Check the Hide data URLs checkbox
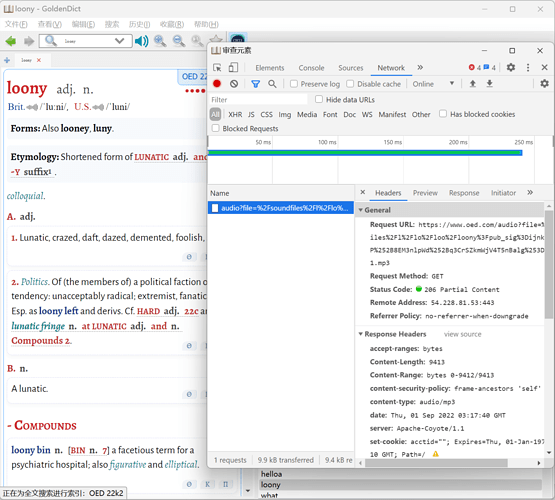 point(319,99)
